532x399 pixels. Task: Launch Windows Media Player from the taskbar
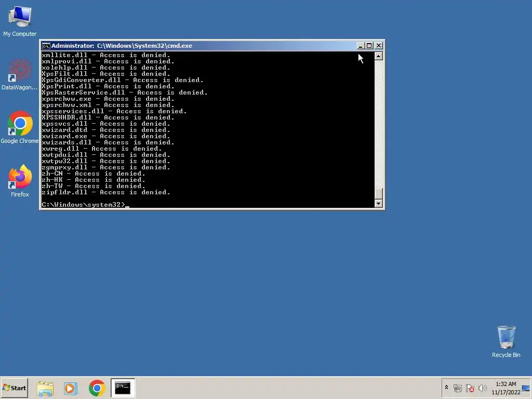(x=71, y=388)
